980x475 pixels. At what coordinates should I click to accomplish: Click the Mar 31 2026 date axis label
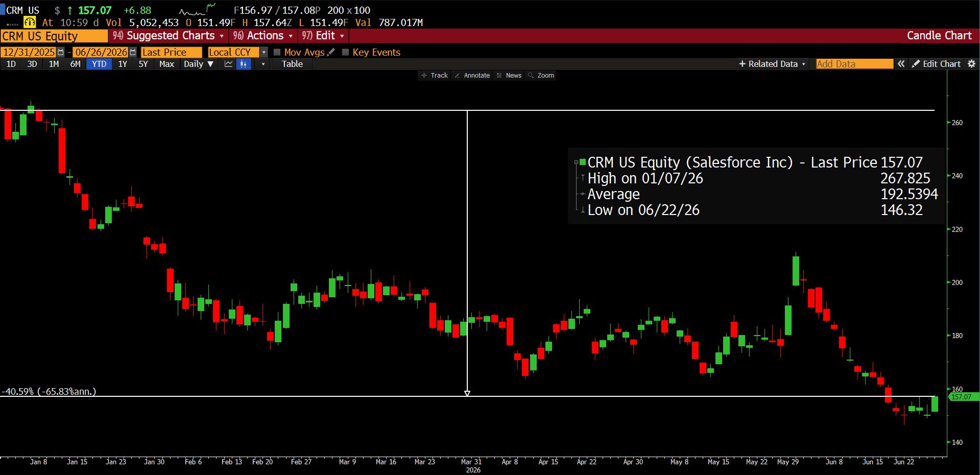pos(471,465)
